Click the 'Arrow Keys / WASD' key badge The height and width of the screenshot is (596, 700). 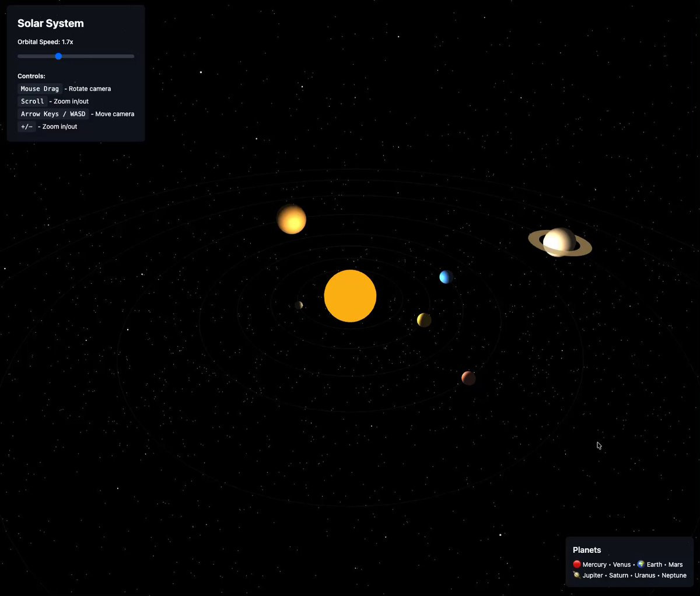[x=53, y=114]
